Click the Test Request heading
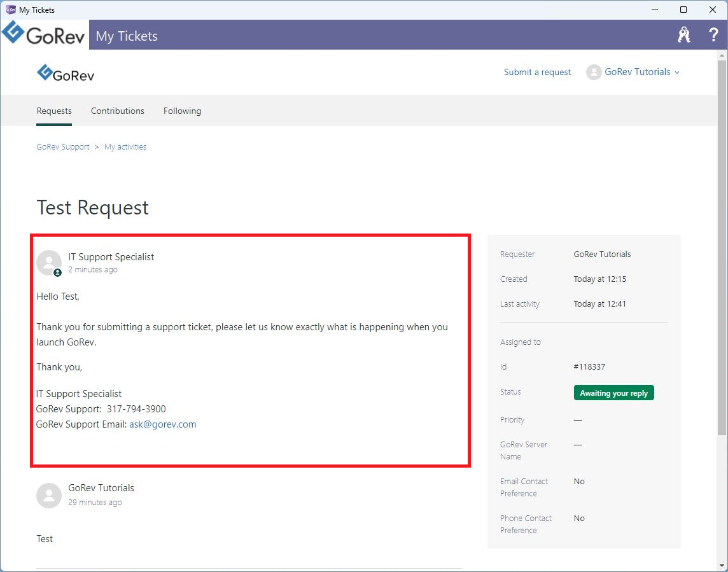The image size is (728, 572). pos(93,207)
